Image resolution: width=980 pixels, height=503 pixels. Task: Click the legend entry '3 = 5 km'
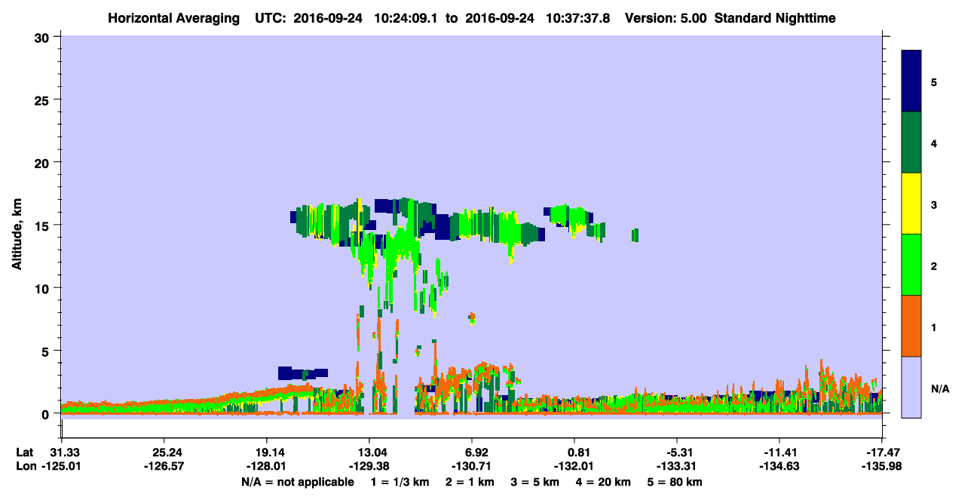click(x=537, y=482)
